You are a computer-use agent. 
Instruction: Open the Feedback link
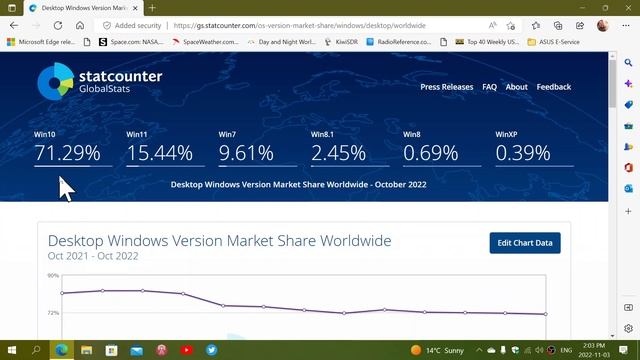coord(553,87)
